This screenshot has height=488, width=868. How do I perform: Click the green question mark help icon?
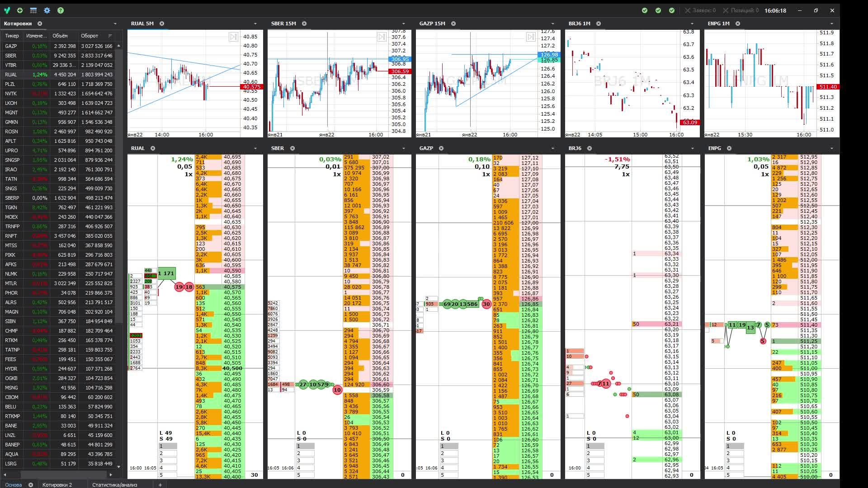[61, 10]
